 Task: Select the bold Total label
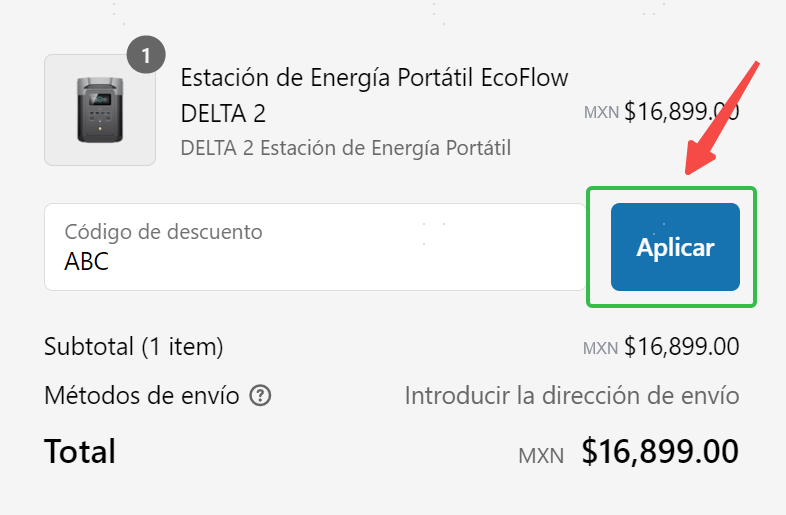pyautogui.click(x=80, y=451)
